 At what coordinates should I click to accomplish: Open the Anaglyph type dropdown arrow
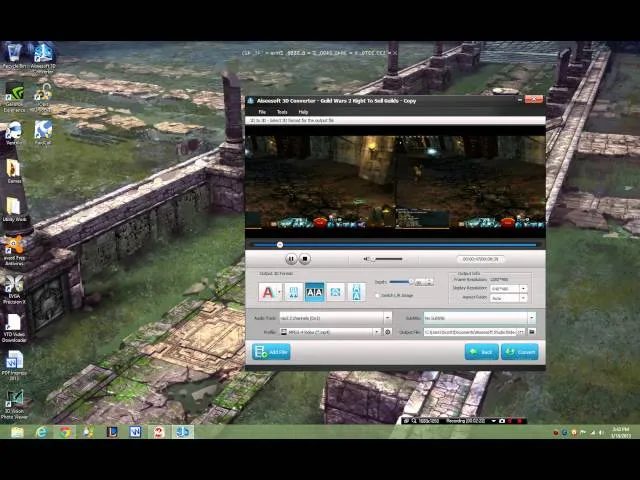pos(280,292)
